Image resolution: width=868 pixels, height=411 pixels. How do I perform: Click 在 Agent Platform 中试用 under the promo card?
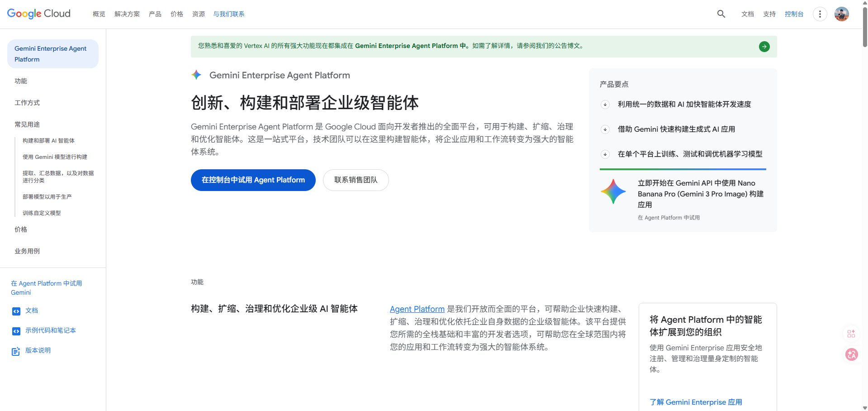tap(669, 218)
